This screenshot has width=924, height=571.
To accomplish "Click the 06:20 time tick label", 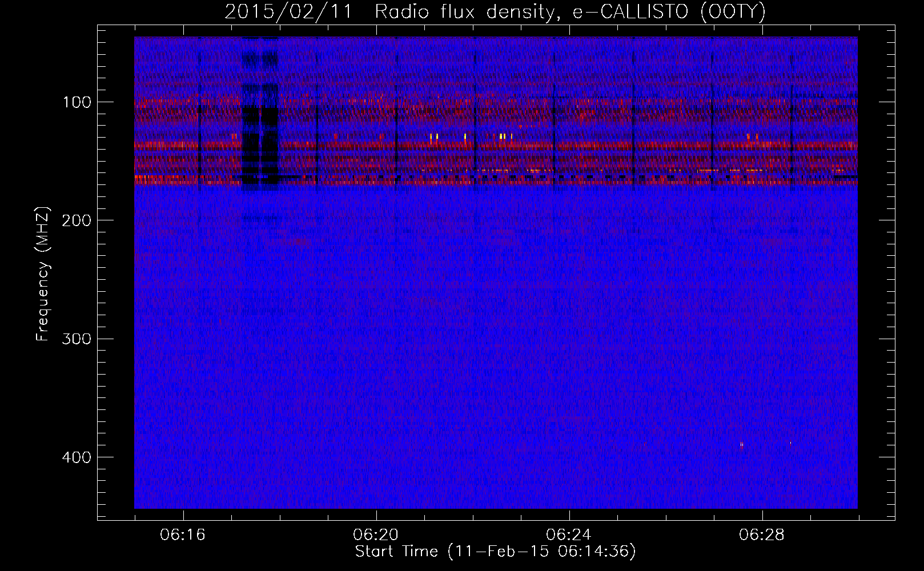I will [376, 535].
